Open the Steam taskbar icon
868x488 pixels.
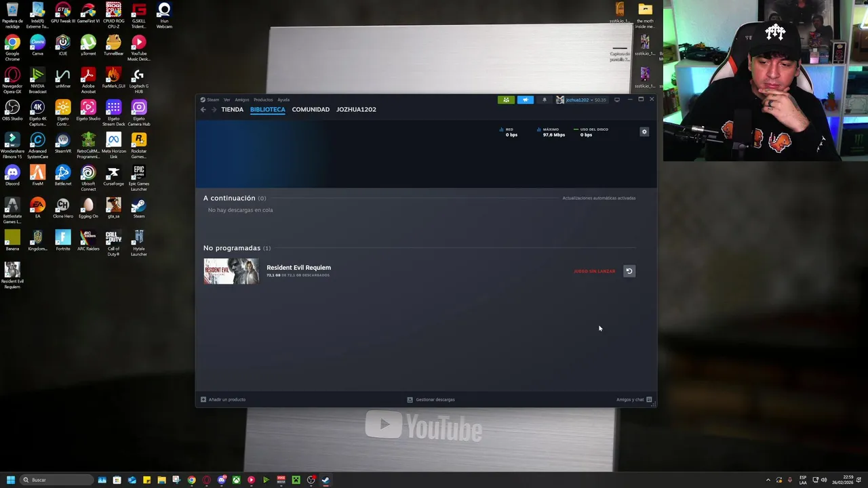pos(325,480)
